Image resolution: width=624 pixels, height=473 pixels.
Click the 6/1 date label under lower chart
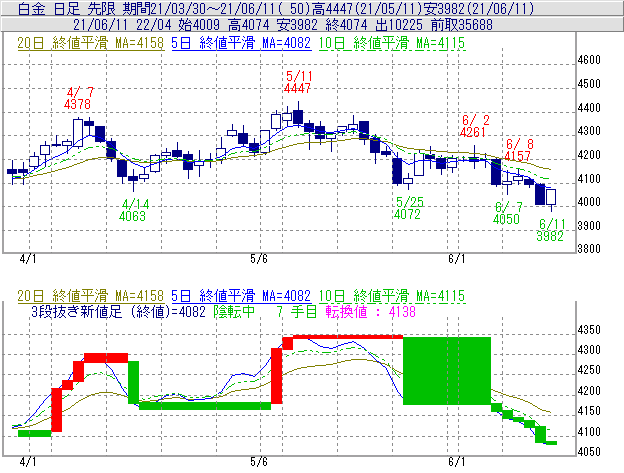pos(456,461)
